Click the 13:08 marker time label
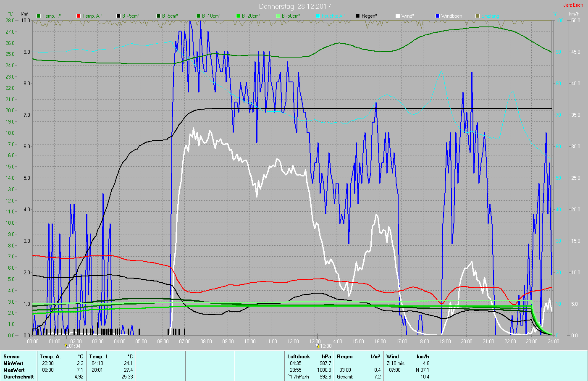The image size is (588, 381). click(326, 346)
